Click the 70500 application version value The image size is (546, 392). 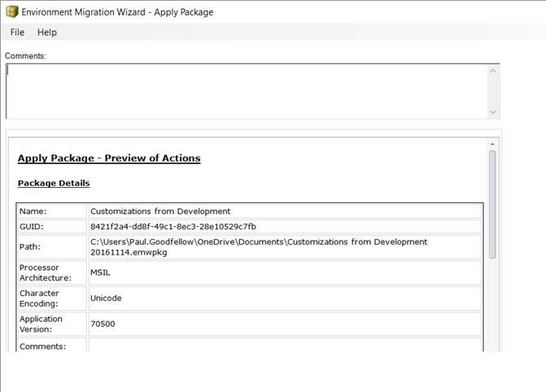[102, 324]
